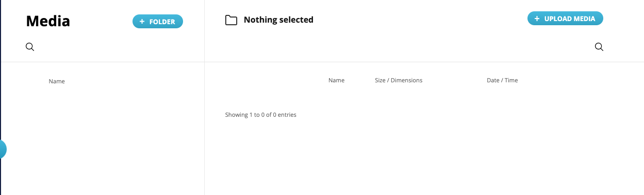Sort files by the Date / Time column
This screenshot has height=195, width=644.
pyautogui.click(x=502, y=80)
